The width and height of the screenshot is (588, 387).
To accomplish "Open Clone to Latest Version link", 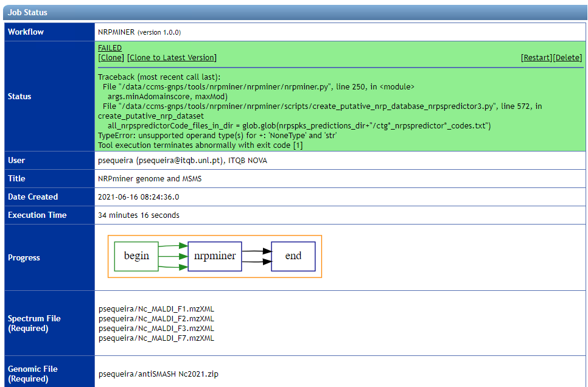I will coord(172,58).
